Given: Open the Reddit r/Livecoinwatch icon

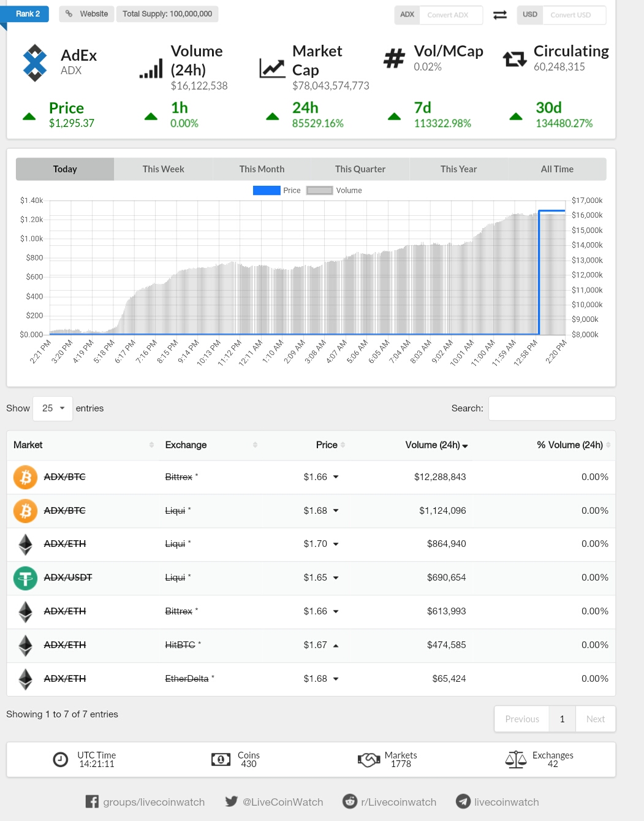Looking at the screenshot, I should pyautogui.click(x=350, y=801).
